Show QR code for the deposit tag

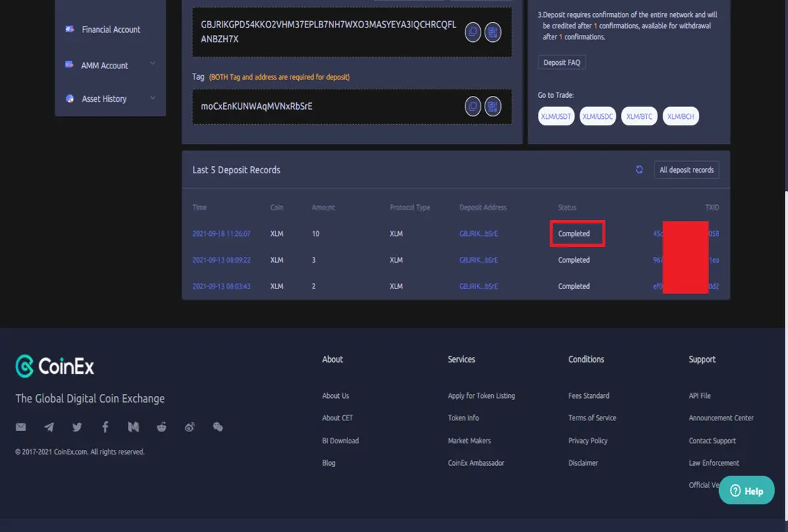493,106
